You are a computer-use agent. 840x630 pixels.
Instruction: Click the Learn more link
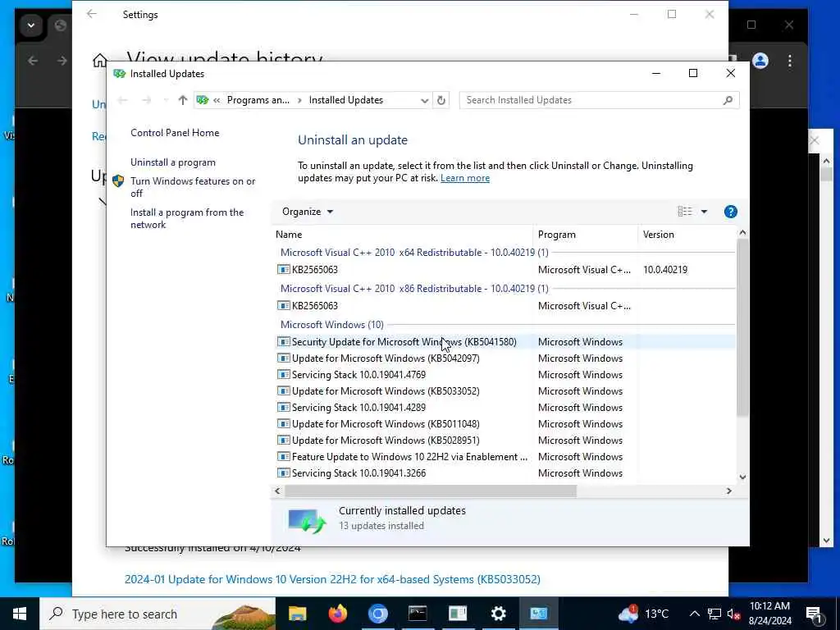(465, 178)
